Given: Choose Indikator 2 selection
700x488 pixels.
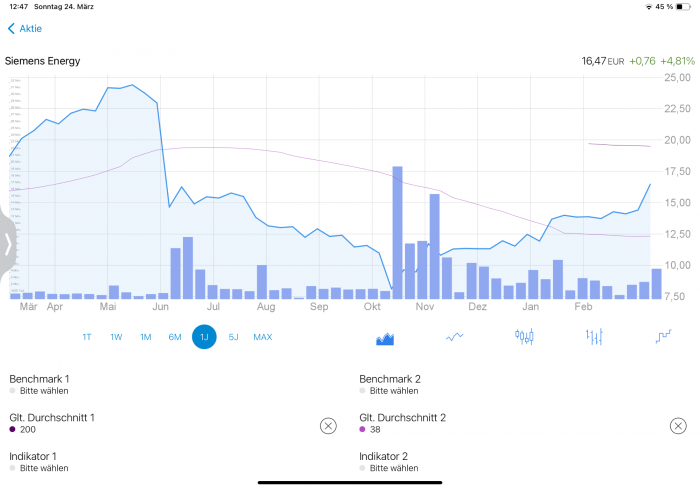Looking at the screenshot, I should coord(389,462).
